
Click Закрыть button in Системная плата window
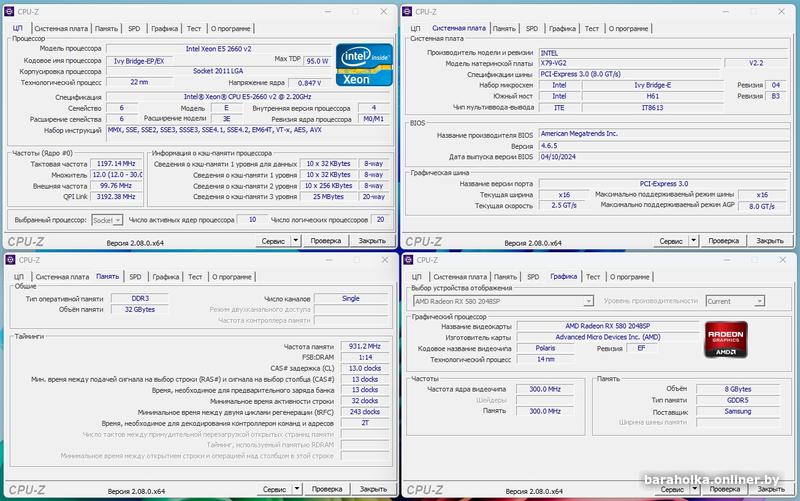click(x=770, y=240)
